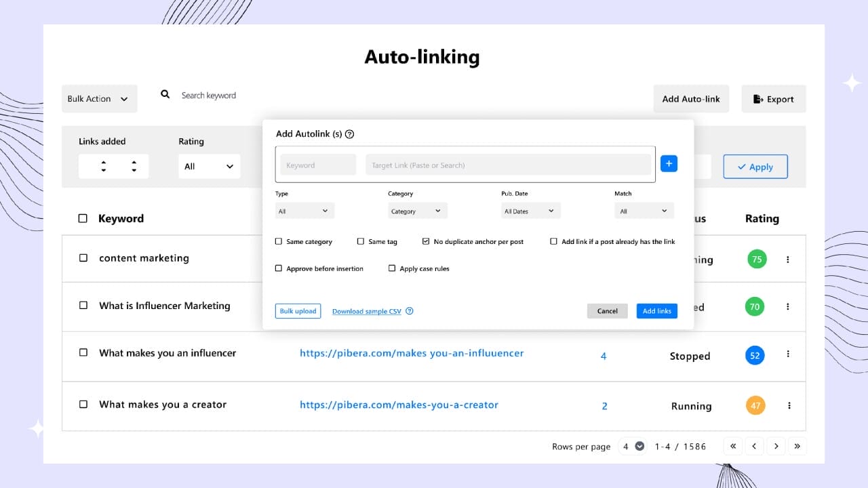Open the Rows per page selector
868x488 pixels.
634,447
